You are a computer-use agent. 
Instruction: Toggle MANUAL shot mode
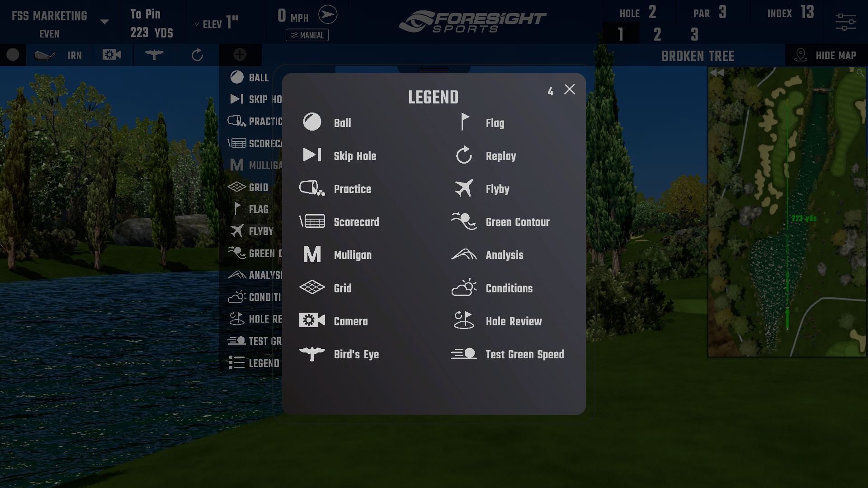[x=307, y=34]
